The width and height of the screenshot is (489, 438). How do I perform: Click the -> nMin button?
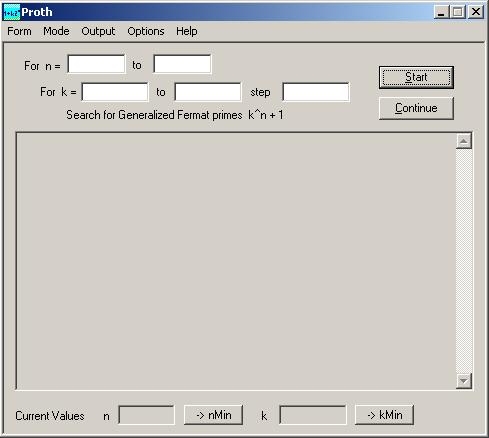(213, 415)
